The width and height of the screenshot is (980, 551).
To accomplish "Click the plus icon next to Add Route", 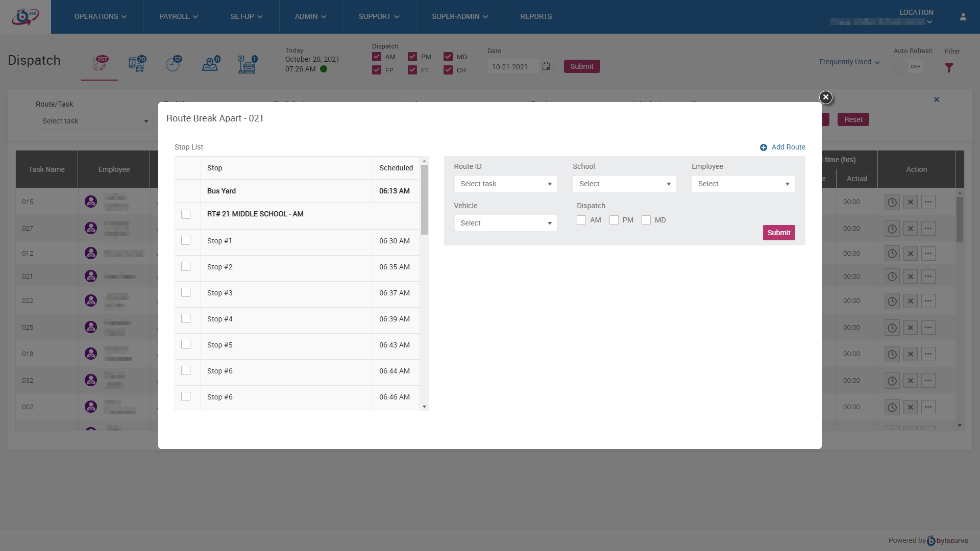I will pos(764,147).
